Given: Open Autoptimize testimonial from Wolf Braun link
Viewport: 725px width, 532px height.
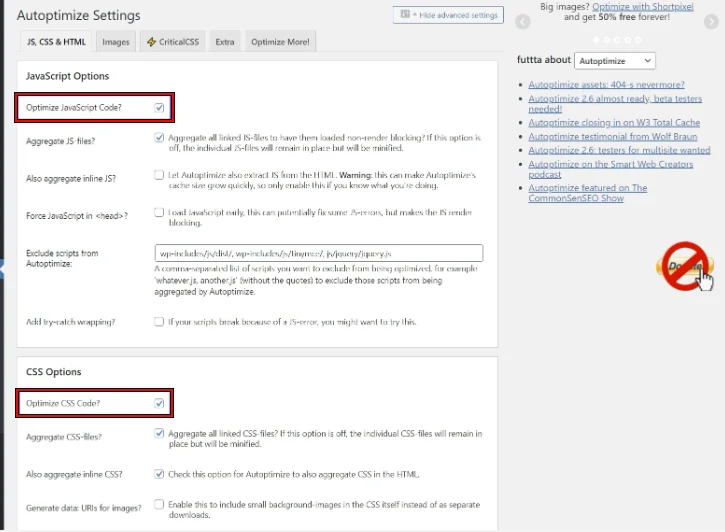Looking at the screenshot, I should coord(613,136).
